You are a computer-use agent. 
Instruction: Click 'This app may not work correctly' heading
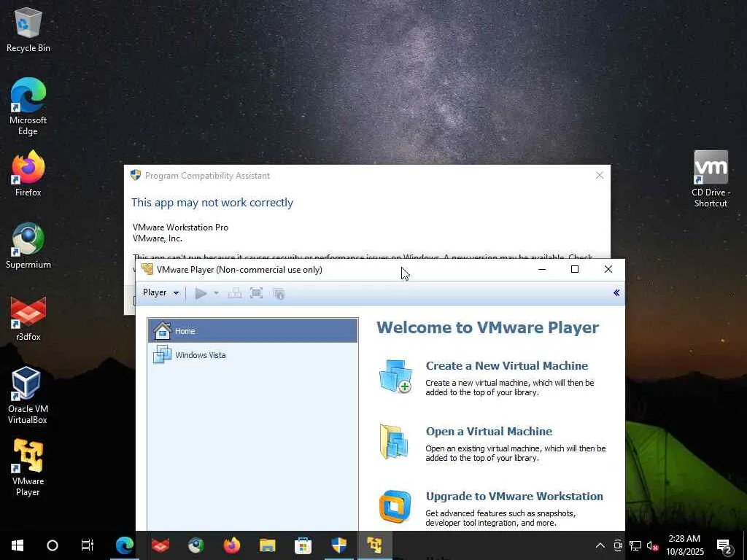coord(212,203)
